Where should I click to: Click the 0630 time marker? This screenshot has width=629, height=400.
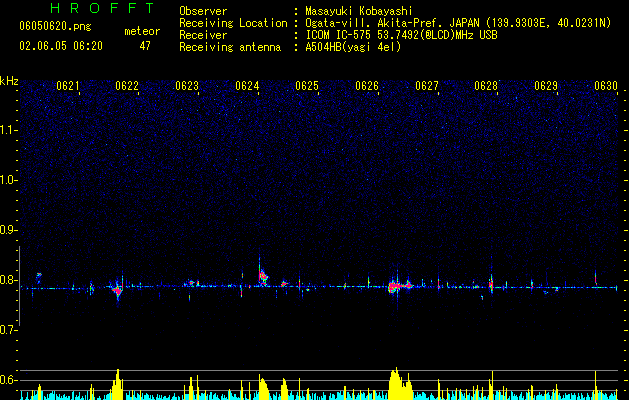coord(606,86)
